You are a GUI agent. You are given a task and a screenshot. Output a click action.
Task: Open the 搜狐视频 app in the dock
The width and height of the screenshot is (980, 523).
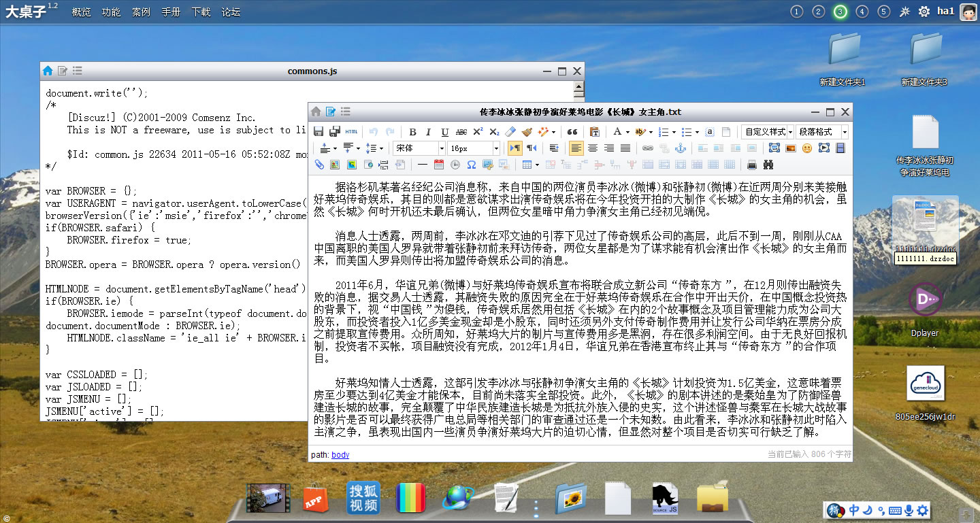[x=363, y=498]
